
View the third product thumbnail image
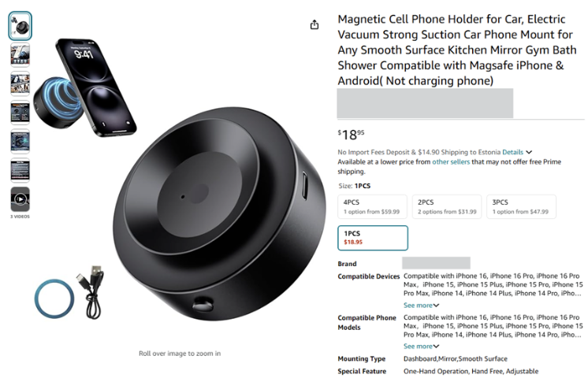[x=20, y=83]
